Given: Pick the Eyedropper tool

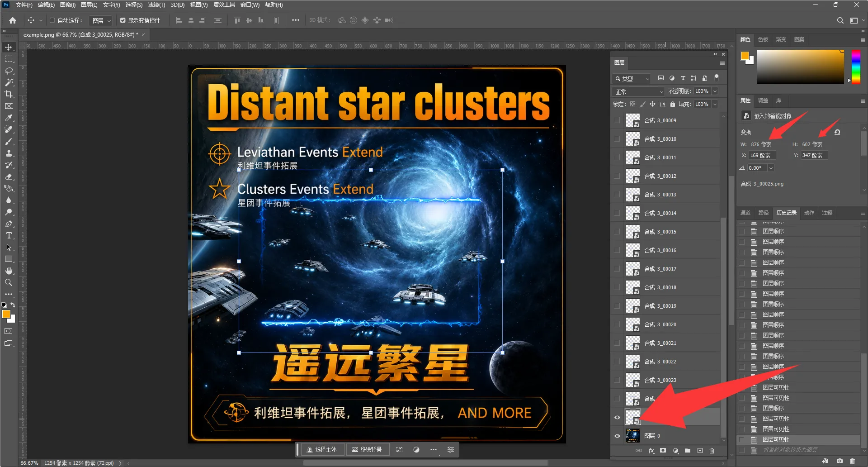Looking at the screenshot, I should pyautogui.click(x=9, y=118).
